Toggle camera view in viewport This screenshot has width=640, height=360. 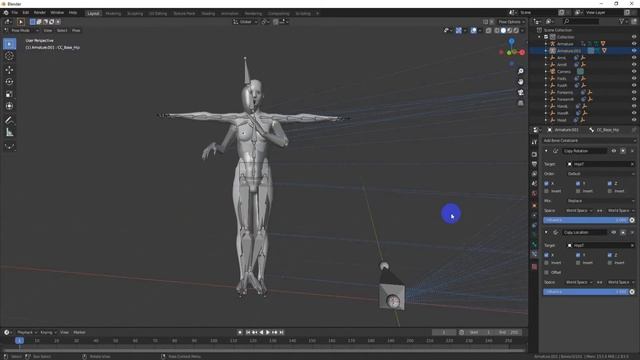point(521,93)
